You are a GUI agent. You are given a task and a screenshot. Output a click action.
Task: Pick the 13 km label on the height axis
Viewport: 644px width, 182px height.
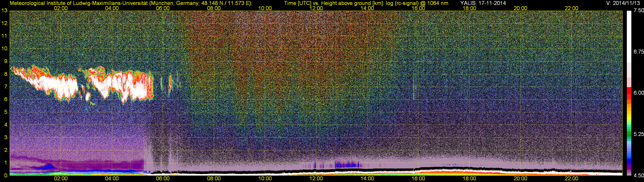(x=5, y=11)
